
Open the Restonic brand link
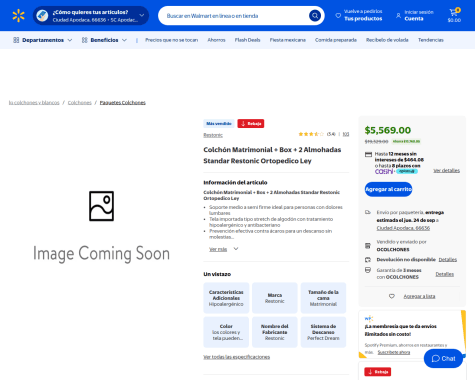(213, 135)
